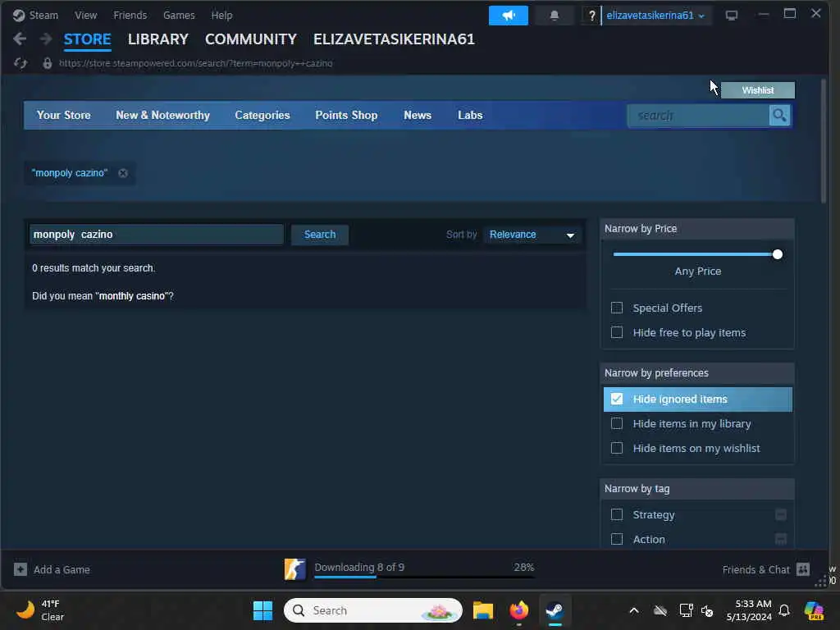Go back with the left arrow
This screenshot has height=630, width=840.
(x=20, y=39)
